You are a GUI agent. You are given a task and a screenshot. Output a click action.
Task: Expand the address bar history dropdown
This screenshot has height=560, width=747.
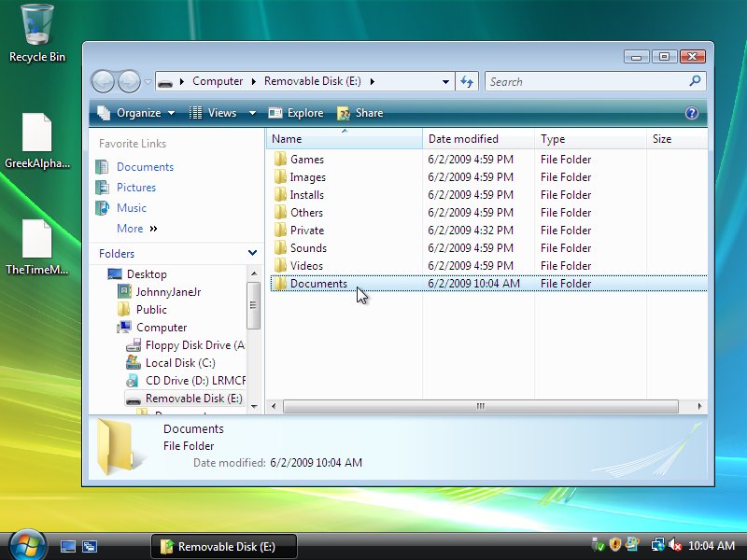point(446,81)
